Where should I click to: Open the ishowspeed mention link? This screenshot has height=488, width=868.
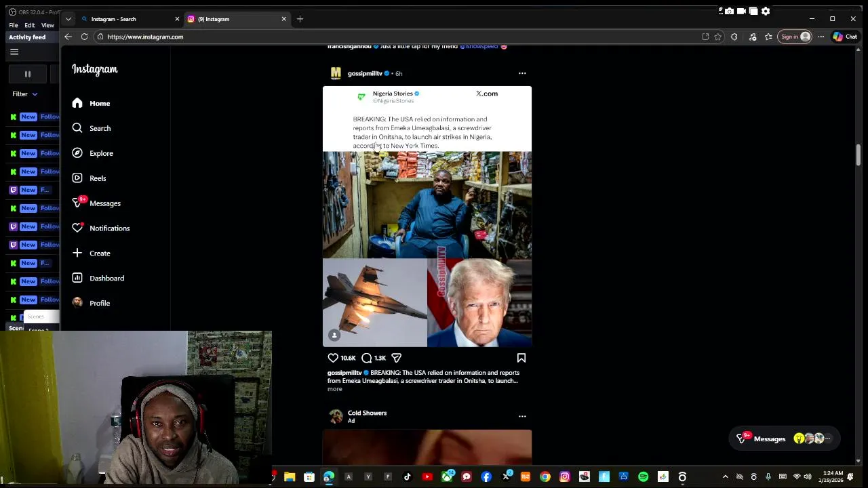[479, 47]
